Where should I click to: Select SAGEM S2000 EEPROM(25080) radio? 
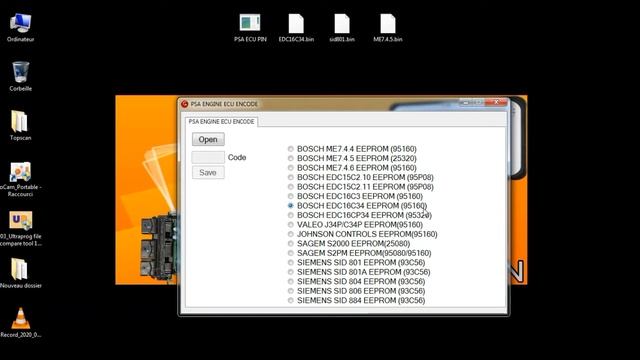tap(291, 244)
